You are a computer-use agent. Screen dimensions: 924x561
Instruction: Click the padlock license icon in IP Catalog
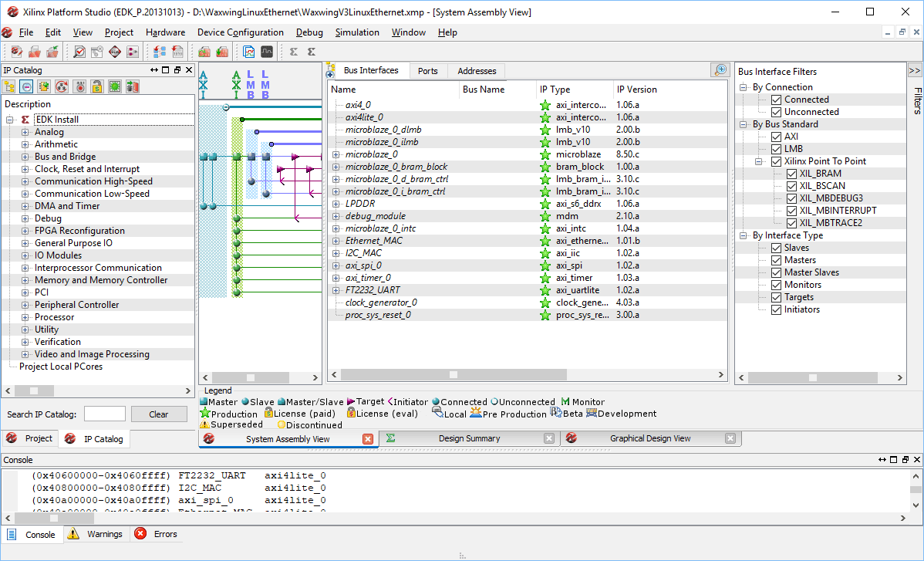96,86
